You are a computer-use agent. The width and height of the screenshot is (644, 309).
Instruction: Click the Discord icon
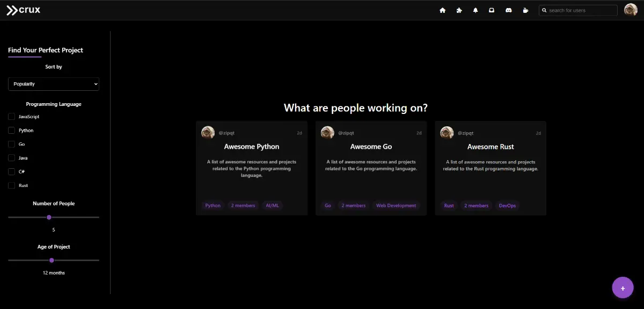pos(508,10)
